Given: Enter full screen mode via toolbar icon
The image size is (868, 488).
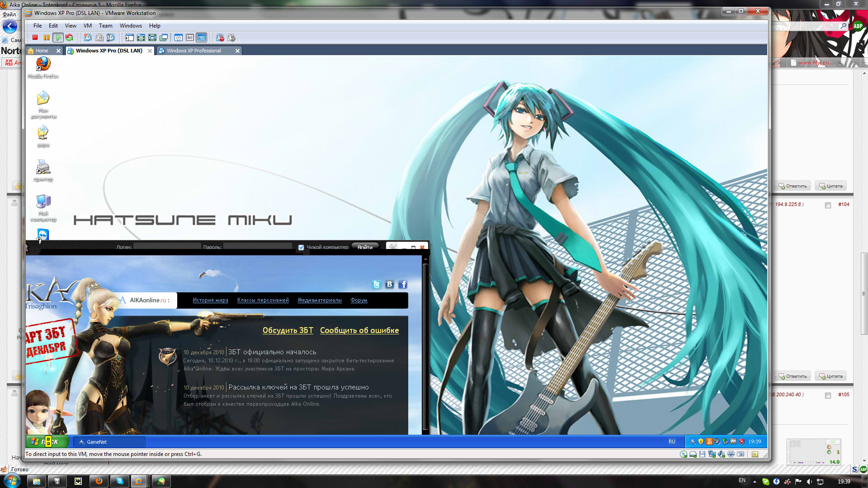Looking at the screenshot, I should click(152, 38).
